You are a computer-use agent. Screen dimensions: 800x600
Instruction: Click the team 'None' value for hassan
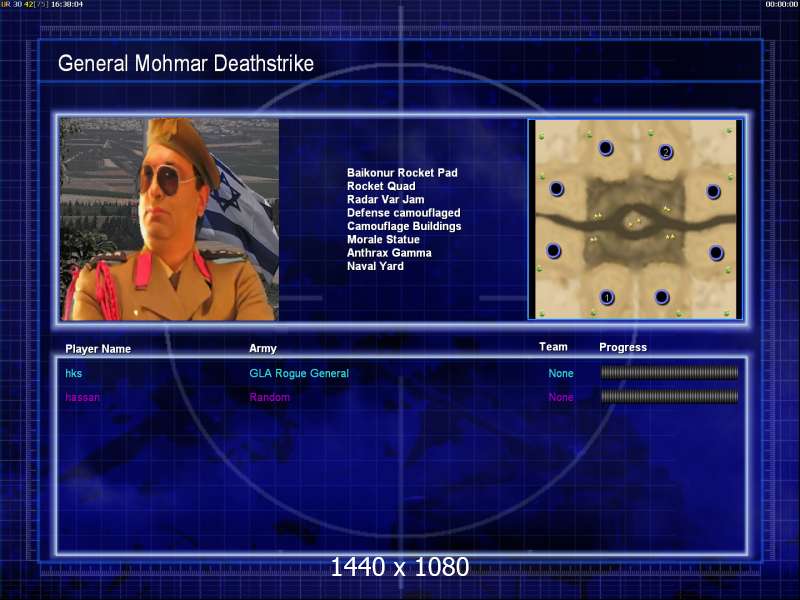561,397
